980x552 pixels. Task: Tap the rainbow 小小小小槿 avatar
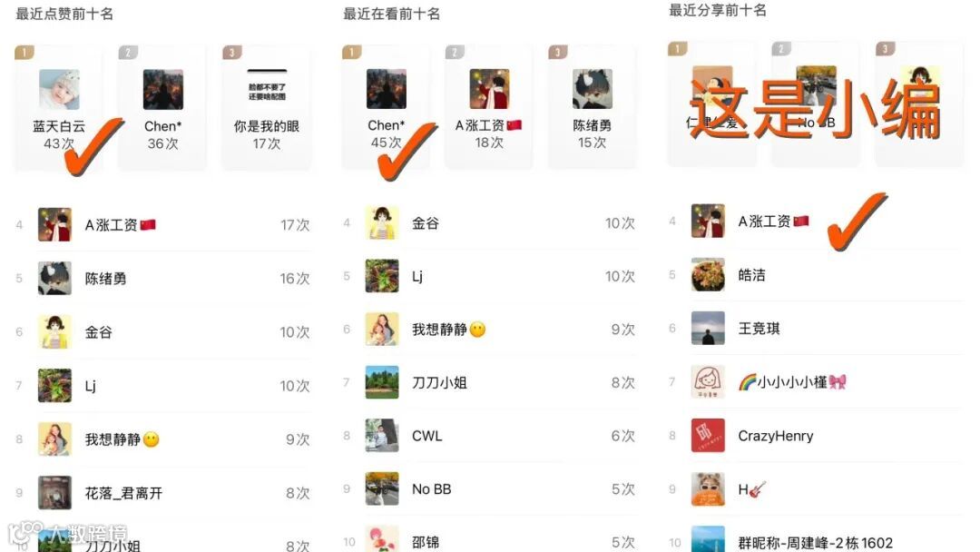(708, 382)
